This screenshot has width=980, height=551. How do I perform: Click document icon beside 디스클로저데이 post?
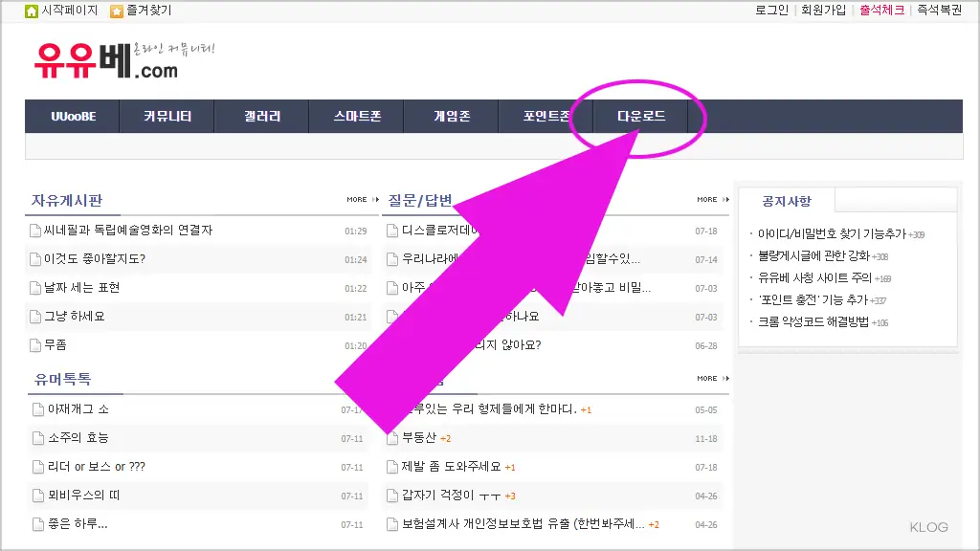pyautogui.click(x=392, y=231)
